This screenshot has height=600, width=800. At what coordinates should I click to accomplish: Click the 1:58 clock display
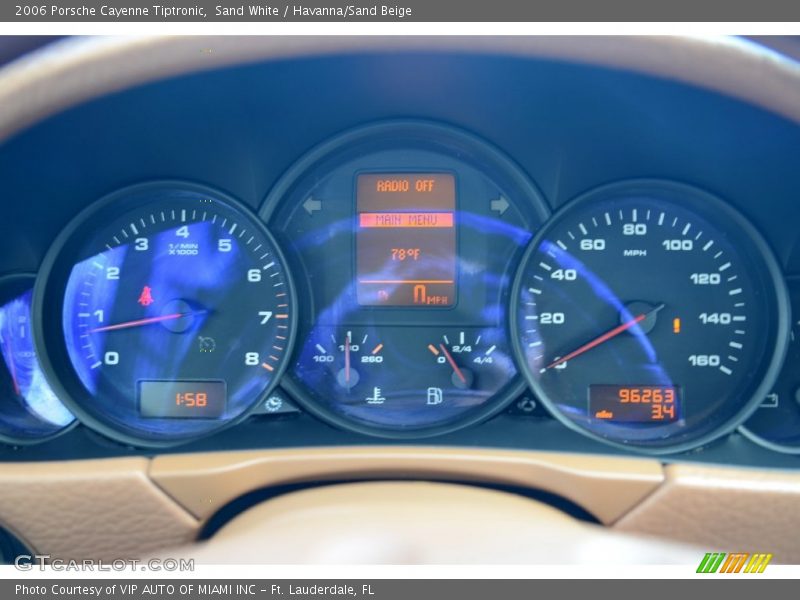pyautogui.click(x=191, y=399)
